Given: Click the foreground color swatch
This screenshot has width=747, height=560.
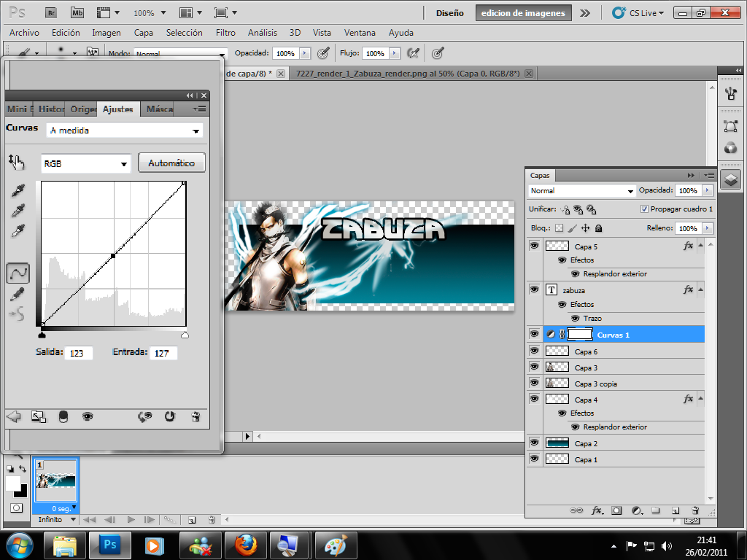Looking at the screenshot, I should [x=13, y=483].
